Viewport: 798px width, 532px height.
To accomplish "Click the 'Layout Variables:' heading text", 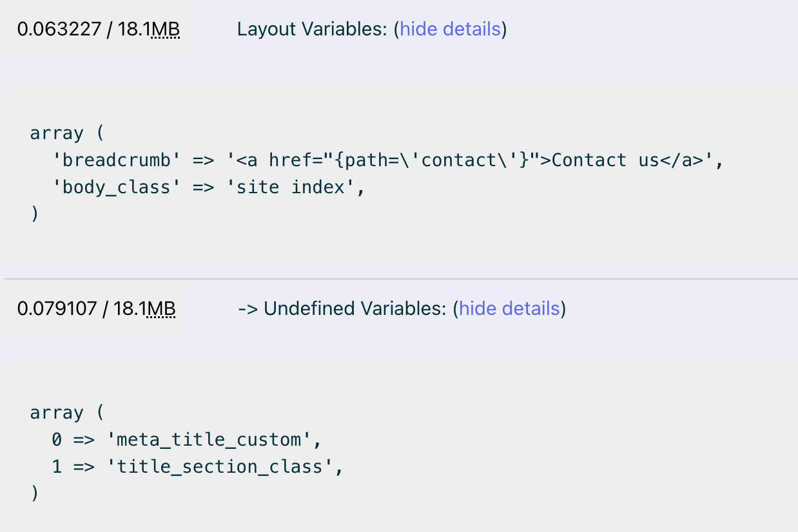I will pyautogui.click(x=313, y=29).
